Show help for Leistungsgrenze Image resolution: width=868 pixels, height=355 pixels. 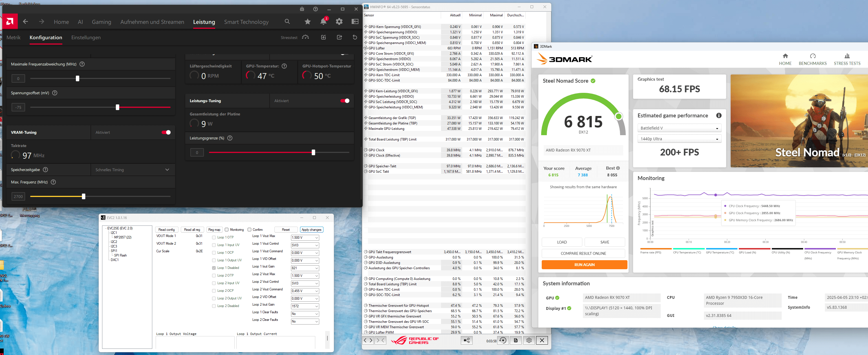(x=230, y=138)
